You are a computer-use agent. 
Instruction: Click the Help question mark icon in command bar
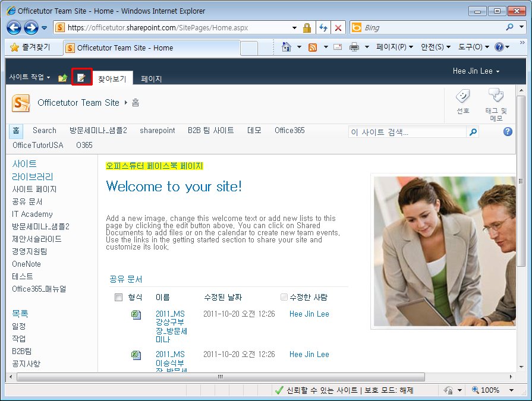499,47
